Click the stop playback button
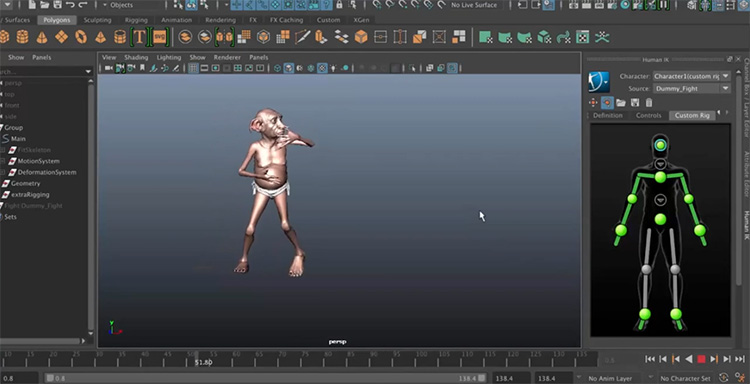 (x=701, y=359)
